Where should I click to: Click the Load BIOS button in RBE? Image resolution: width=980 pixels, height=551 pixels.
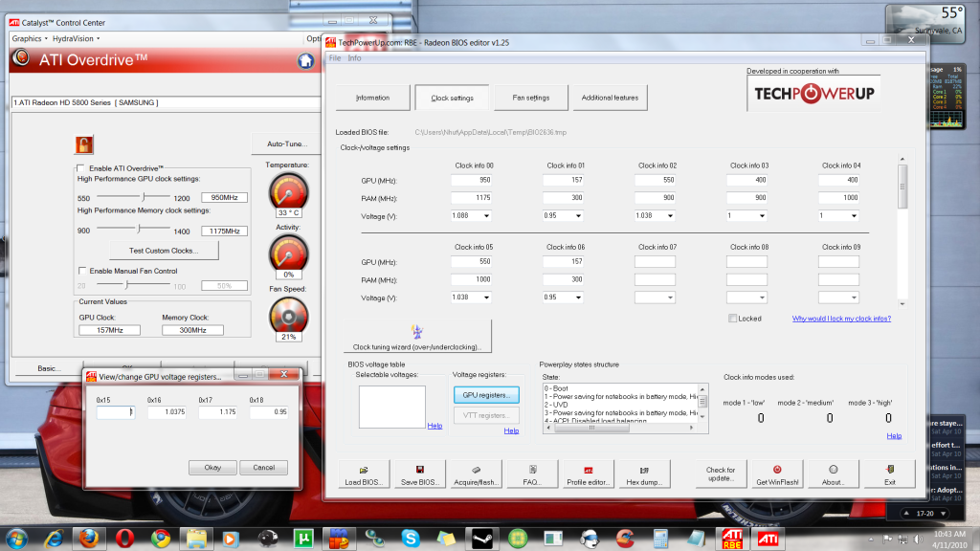point(363,474)
